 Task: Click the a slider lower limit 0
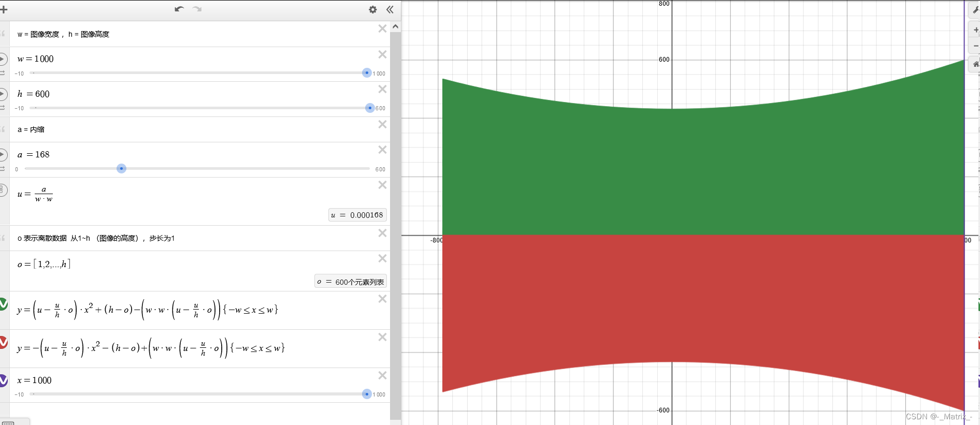pyautogui.click(x=17, y=169)
